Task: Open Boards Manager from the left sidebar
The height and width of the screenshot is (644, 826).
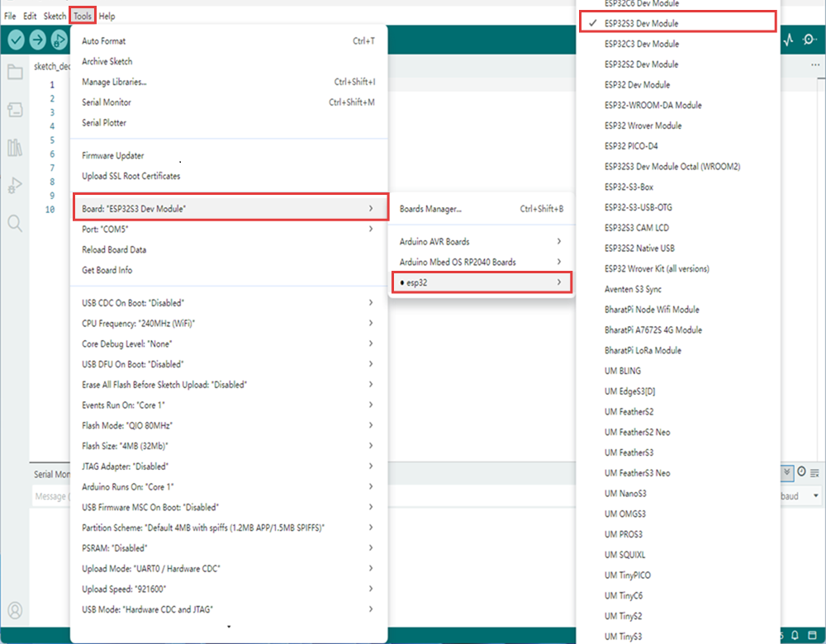Action: (15, 110)
